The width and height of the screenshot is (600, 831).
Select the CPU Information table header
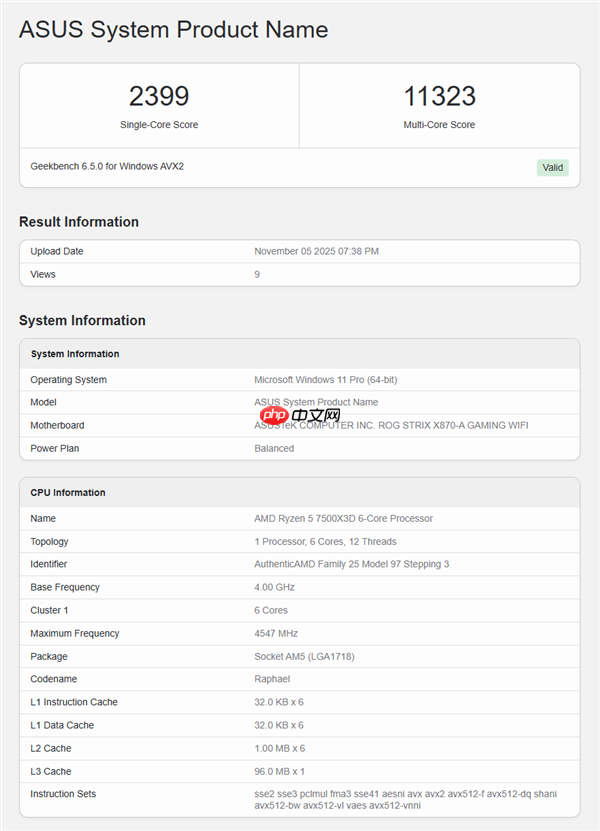click(x=68, y=492)
